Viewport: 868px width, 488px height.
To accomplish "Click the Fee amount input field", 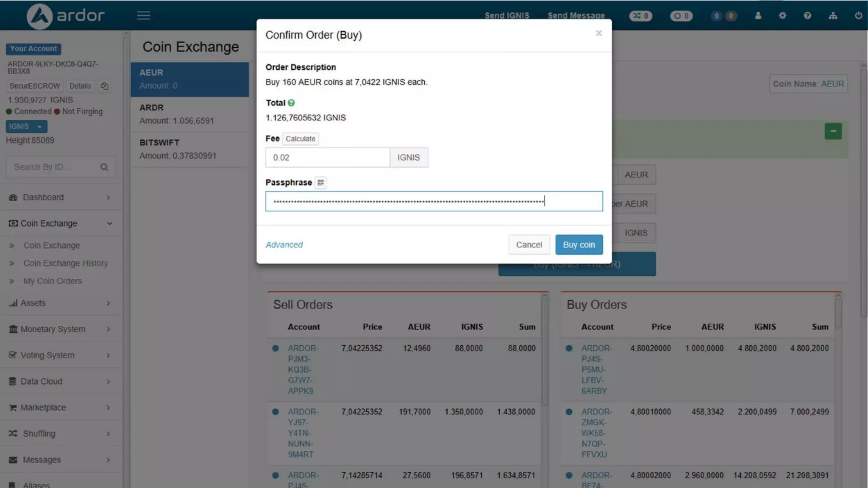I will 327,158.
